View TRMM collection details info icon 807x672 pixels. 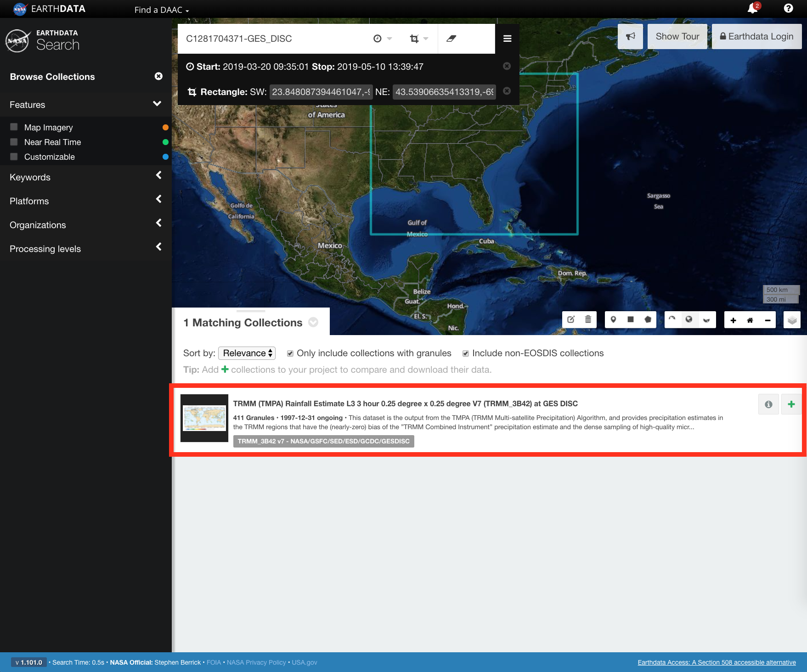(x=768, y=404)
